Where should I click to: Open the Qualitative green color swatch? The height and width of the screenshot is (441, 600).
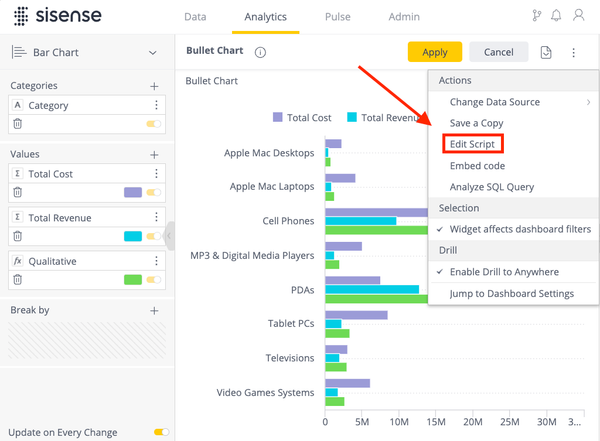point(133,279)
